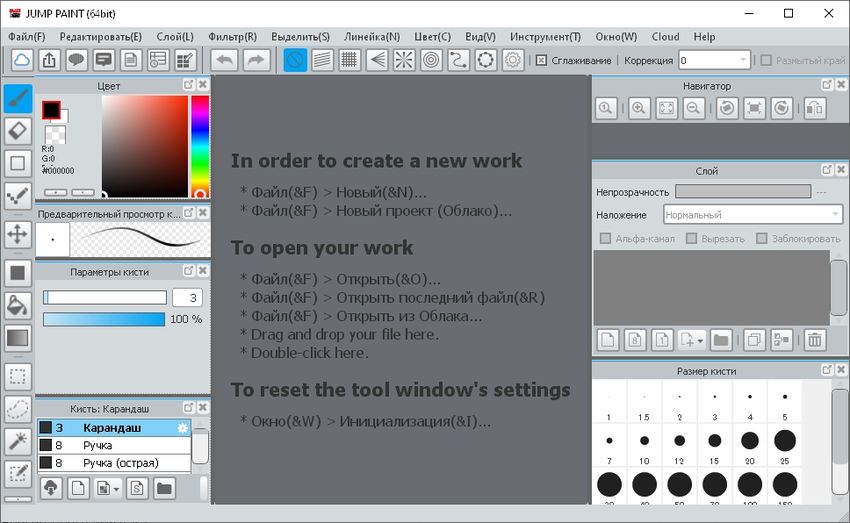
Task: Toggle the Вырезать checkbox
Action: [691, 238]
